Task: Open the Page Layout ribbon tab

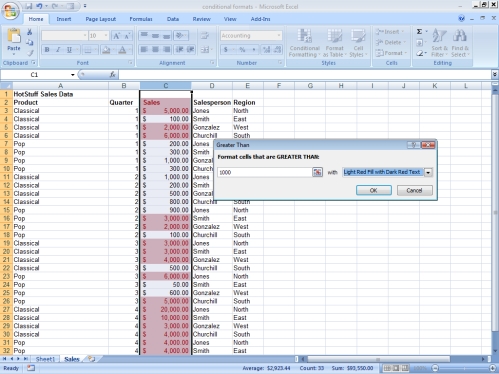Action: (101, 19)
